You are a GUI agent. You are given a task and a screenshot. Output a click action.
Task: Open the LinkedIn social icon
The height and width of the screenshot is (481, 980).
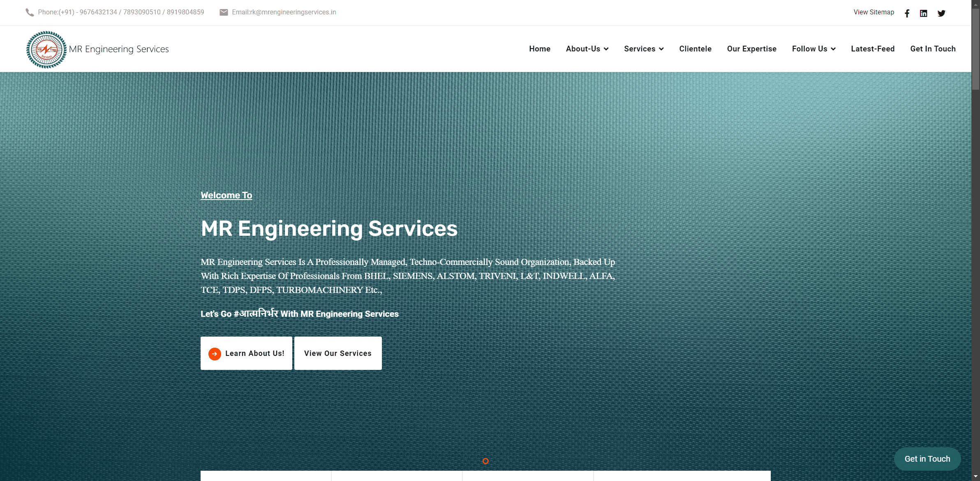click(x=924, y=13)
